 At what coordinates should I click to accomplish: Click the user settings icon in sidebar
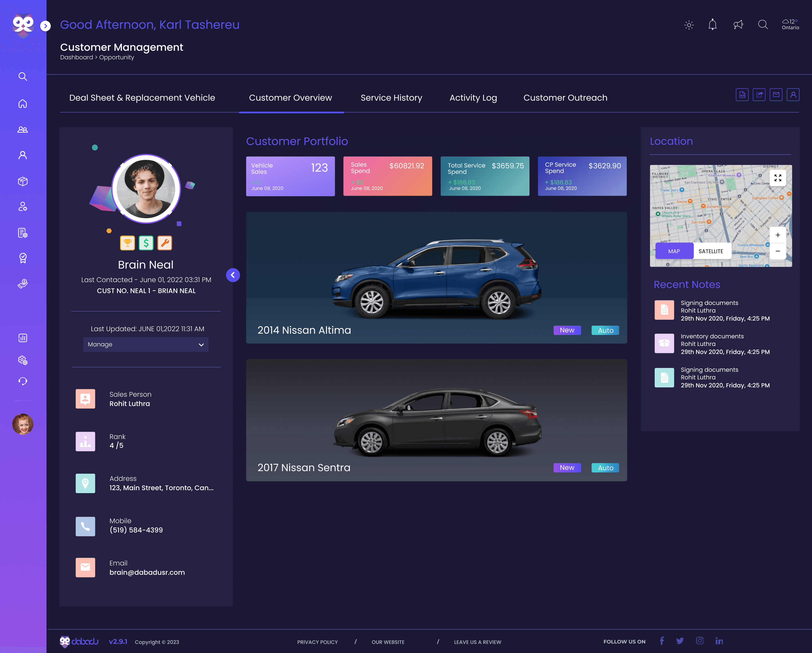pos(23,207)
